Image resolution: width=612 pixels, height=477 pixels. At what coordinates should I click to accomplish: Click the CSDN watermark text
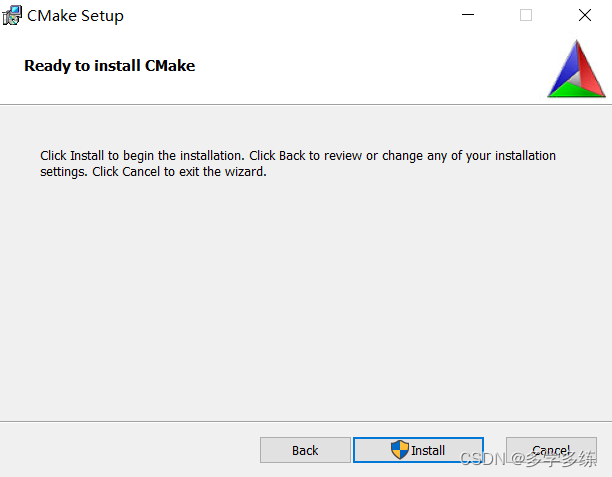pos(528,459)
